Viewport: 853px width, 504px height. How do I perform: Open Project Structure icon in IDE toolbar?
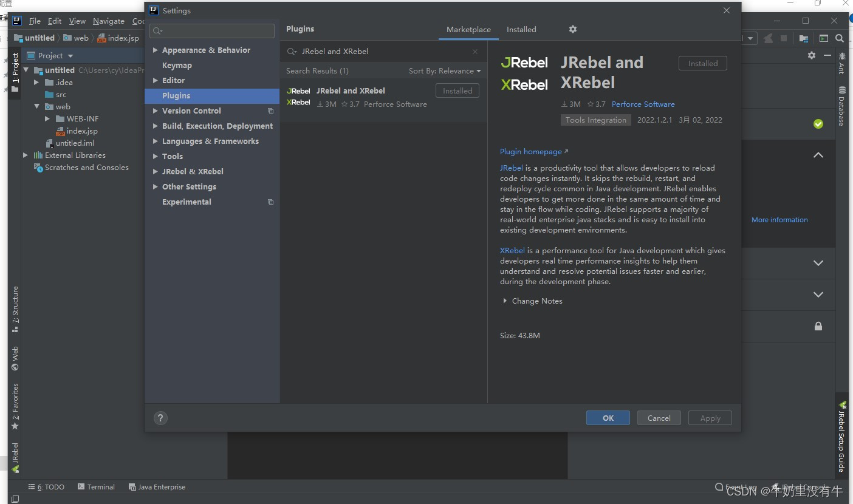[804, 38]
